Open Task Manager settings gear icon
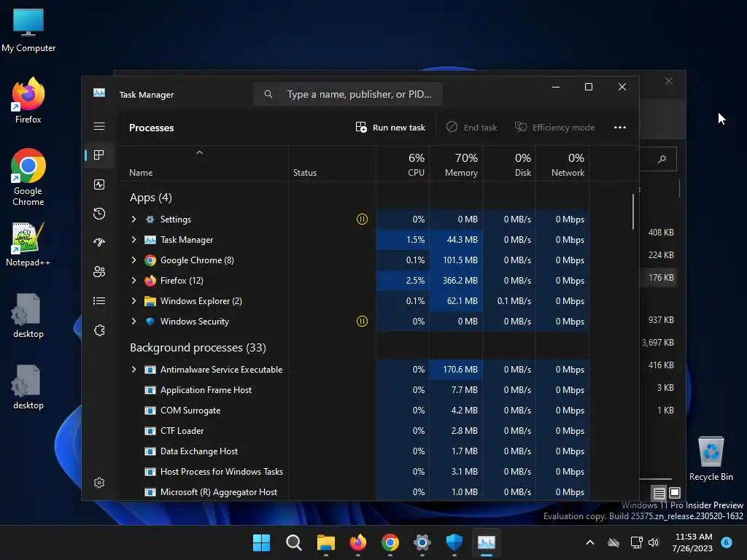 (99, 483)
